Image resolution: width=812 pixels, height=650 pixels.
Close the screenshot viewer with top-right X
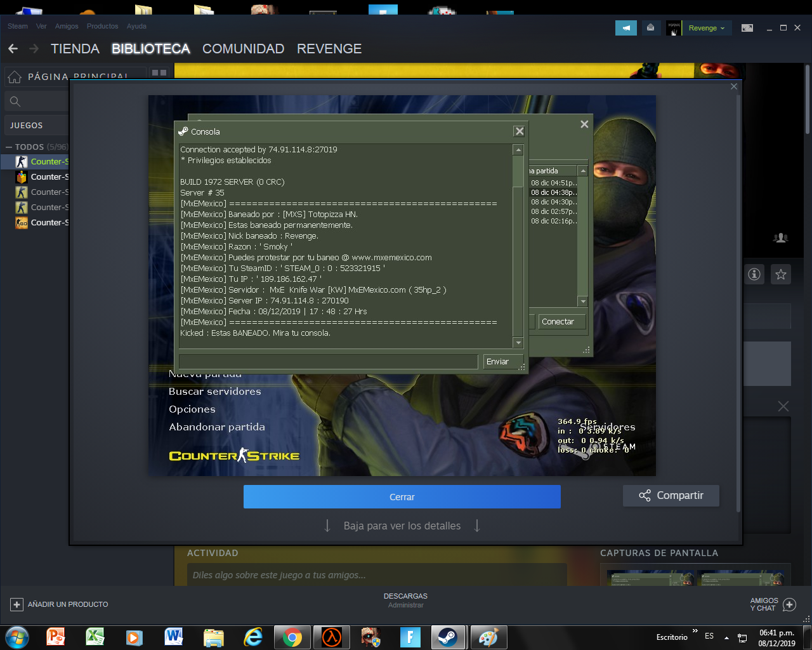734,86
